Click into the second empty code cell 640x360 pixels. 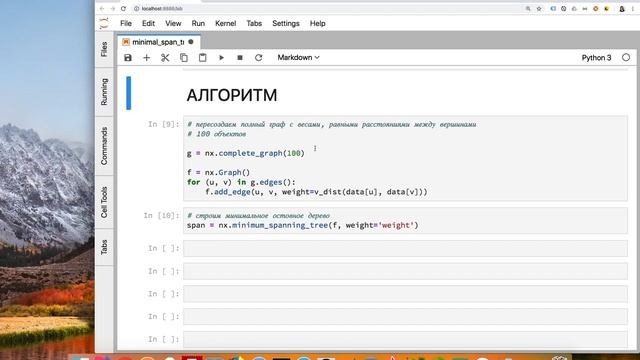405,271
